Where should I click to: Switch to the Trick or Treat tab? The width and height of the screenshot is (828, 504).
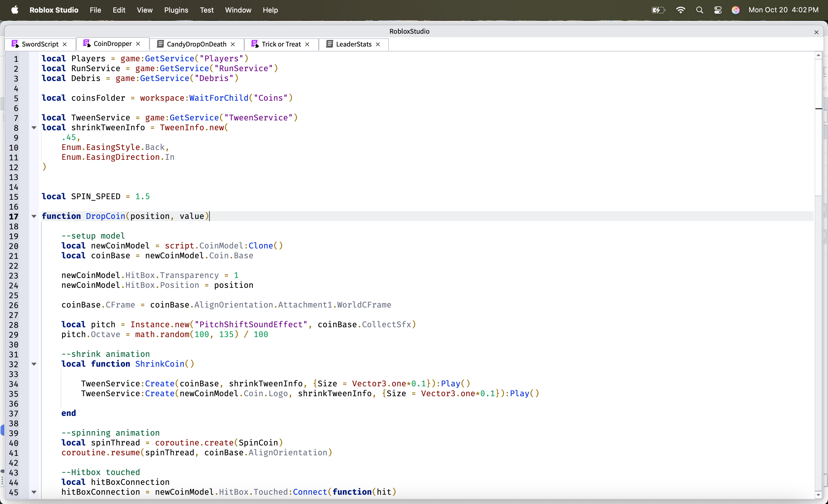coord(281,44)
